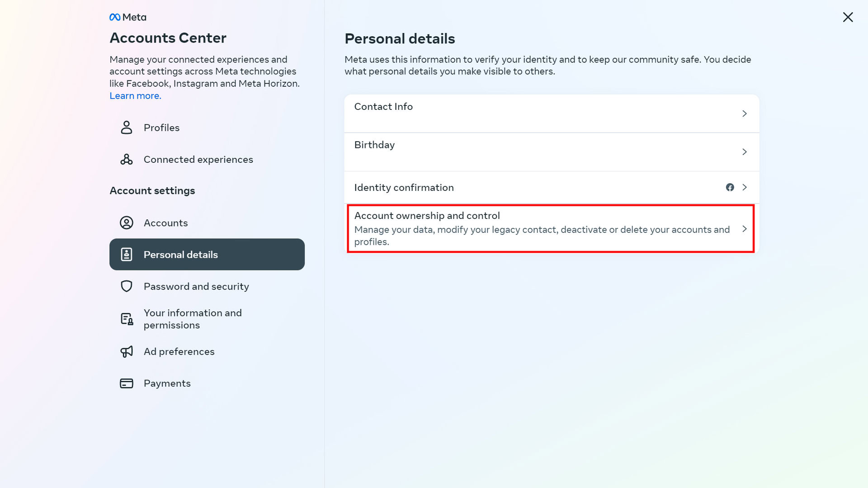Expand the Contact Info chevron

pos(744,114)
